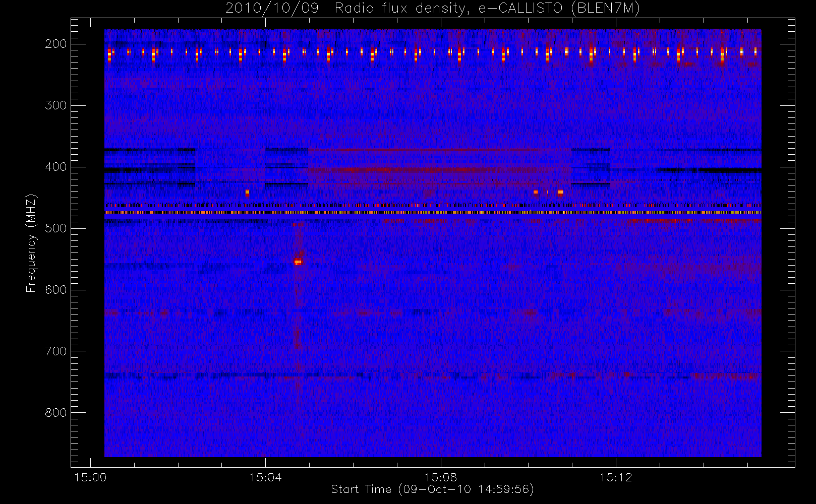
Task: Click the 800 frequency tick label
Action: [56, 413]
